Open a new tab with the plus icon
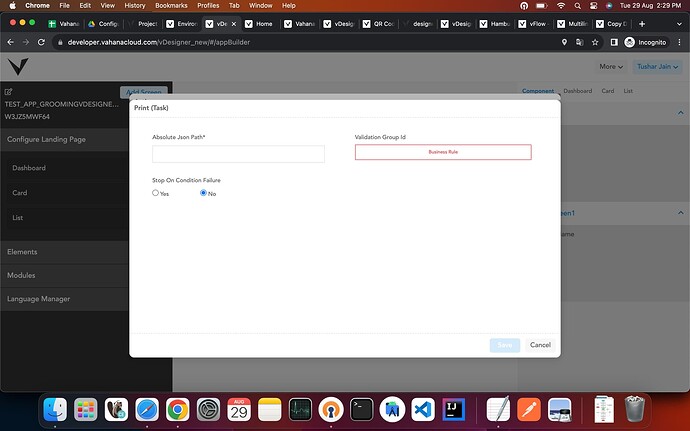Viewport: 690px width, 431px height. tap(642, 24)
